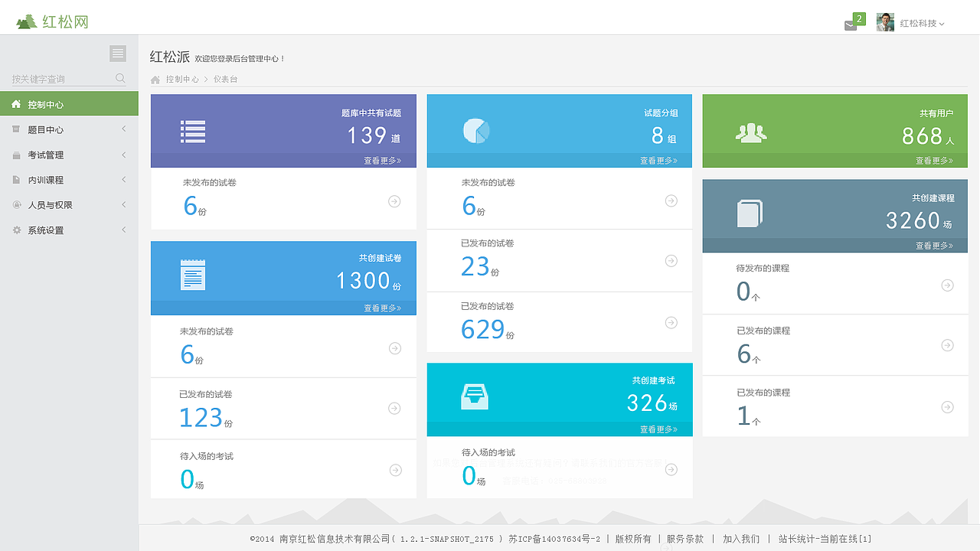Click the document icon on 共创建试卷 card
The width and height of the screenshot is (980, 551).
[x=193, y=275]
